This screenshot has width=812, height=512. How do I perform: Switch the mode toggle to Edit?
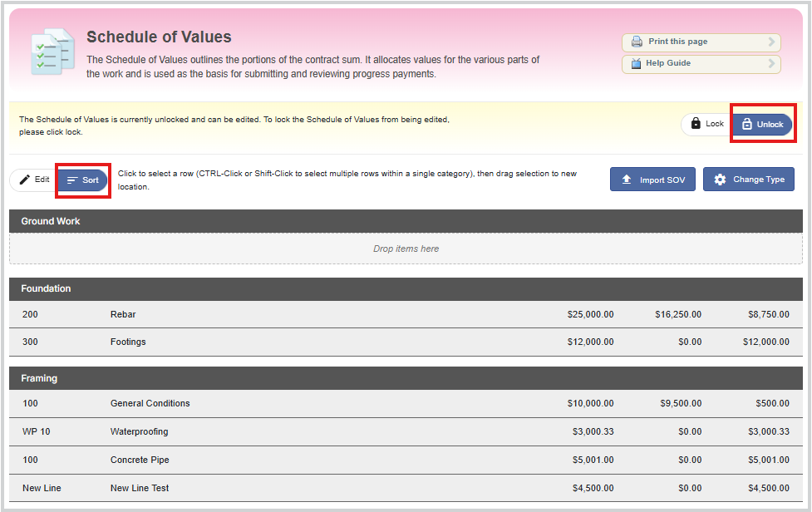pos(34,180)
